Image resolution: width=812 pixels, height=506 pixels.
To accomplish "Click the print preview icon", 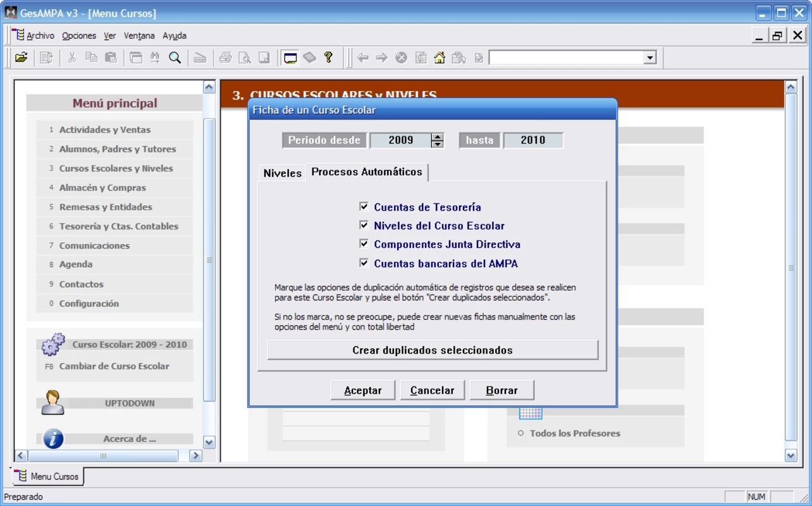I will coord(245,58).
